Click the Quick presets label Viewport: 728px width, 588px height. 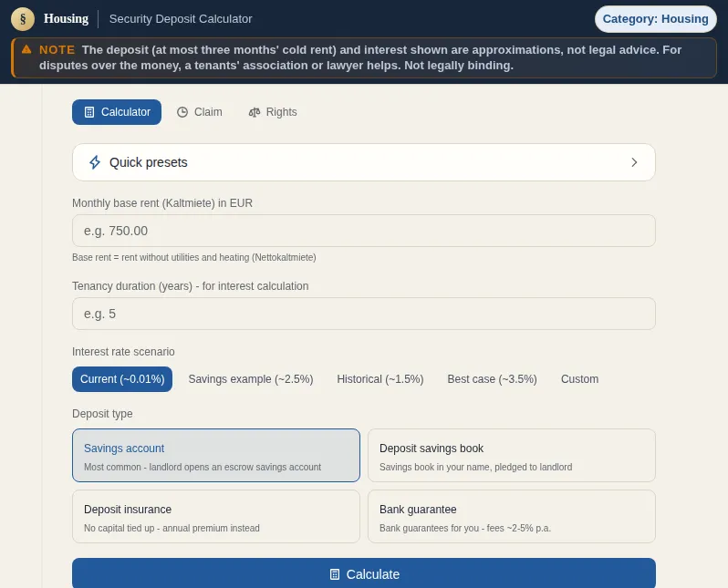pyautogui.click(x=149, y=162)
